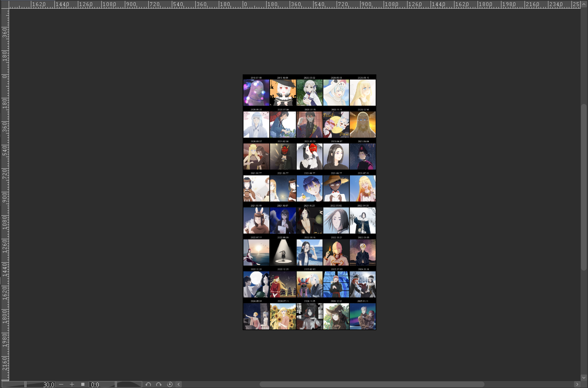
Task: Click the zoom out minus button
Action: click(x=61, y=385)
